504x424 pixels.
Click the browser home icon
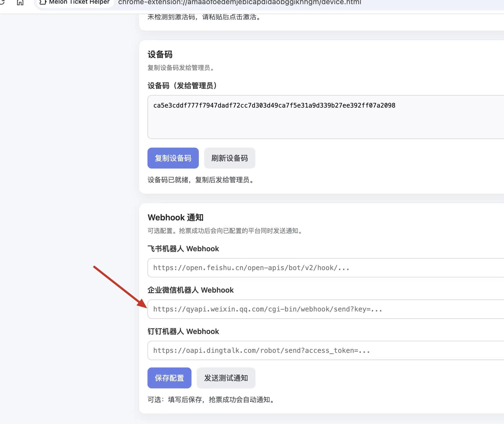20,2
